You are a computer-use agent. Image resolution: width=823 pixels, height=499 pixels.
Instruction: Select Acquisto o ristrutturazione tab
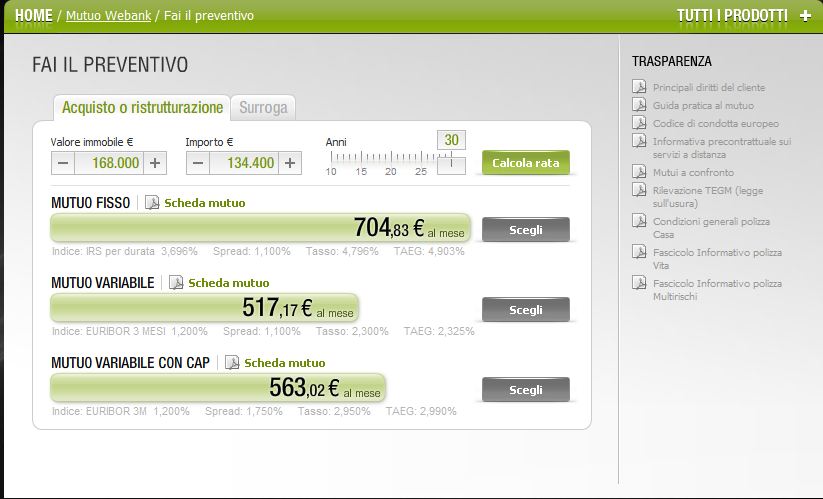click(142, 107)
